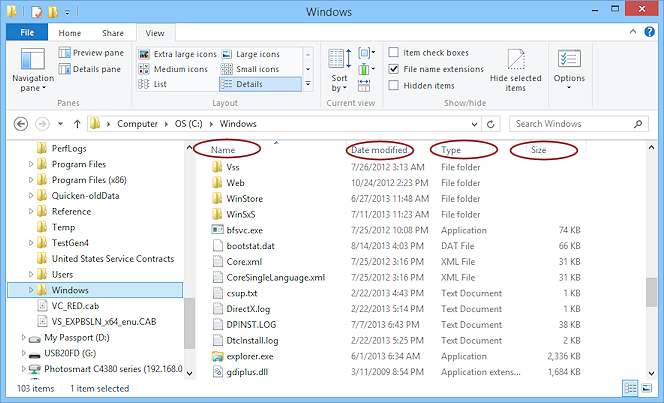Click the bfsvc.exe file icon
The width and height of the screenshot is (664, 403).
217,230
